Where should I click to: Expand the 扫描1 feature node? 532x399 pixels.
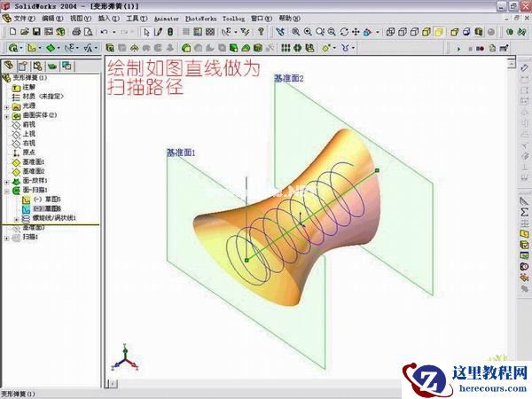[x=6, y=239]
